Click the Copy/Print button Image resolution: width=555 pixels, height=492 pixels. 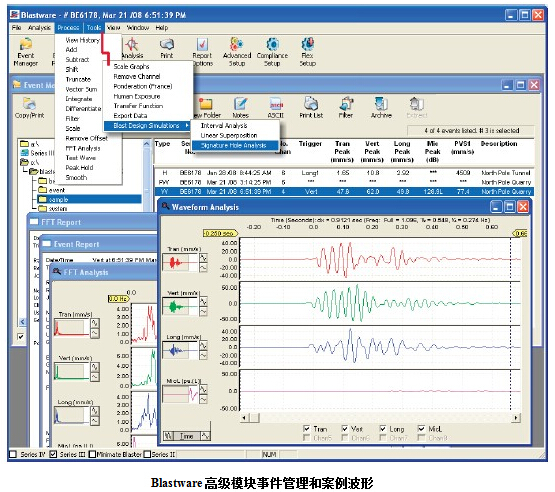tap(29, 108)
